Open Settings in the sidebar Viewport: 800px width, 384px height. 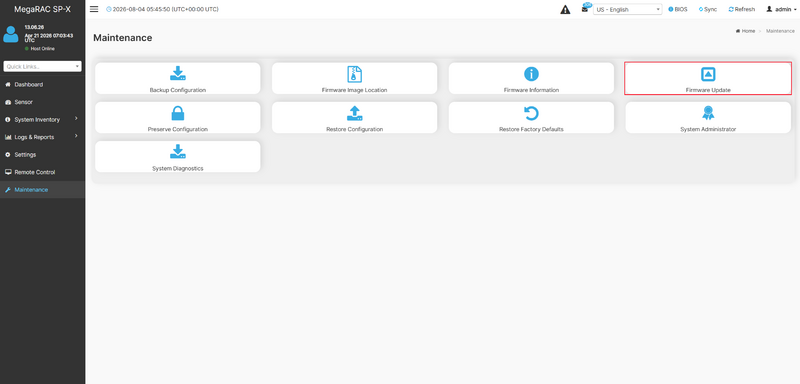point(42,155)
